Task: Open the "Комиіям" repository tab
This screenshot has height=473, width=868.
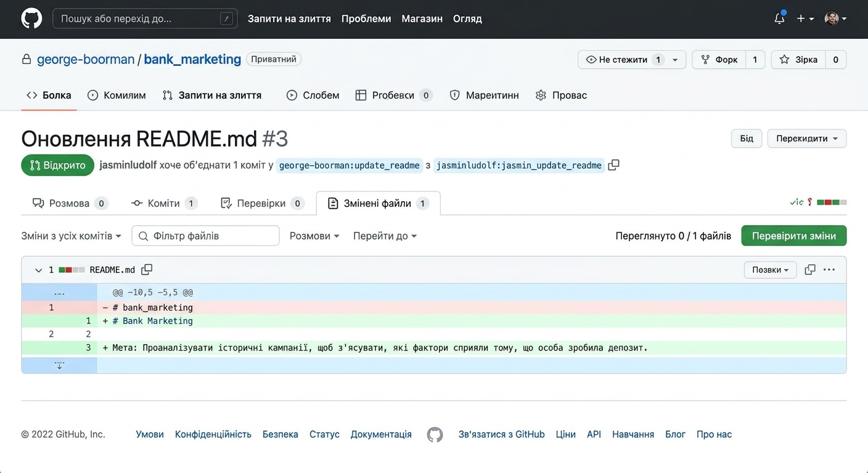Action: tap(117, 95)
